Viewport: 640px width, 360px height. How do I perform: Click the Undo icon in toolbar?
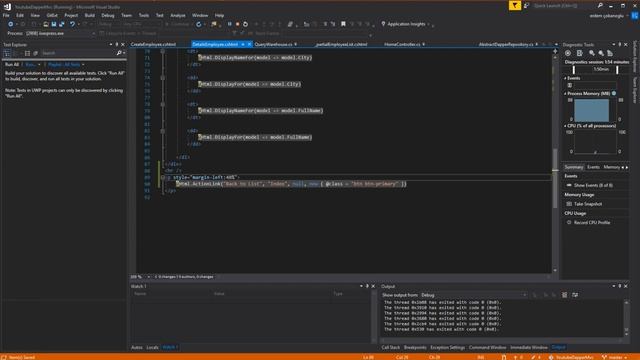[x=72, y=24]
